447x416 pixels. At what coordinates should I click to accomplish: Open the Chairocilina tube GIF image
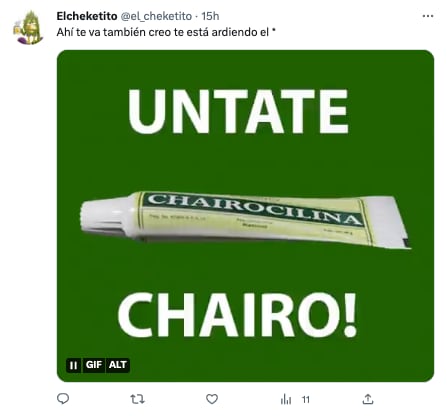[x=245, y=216]
